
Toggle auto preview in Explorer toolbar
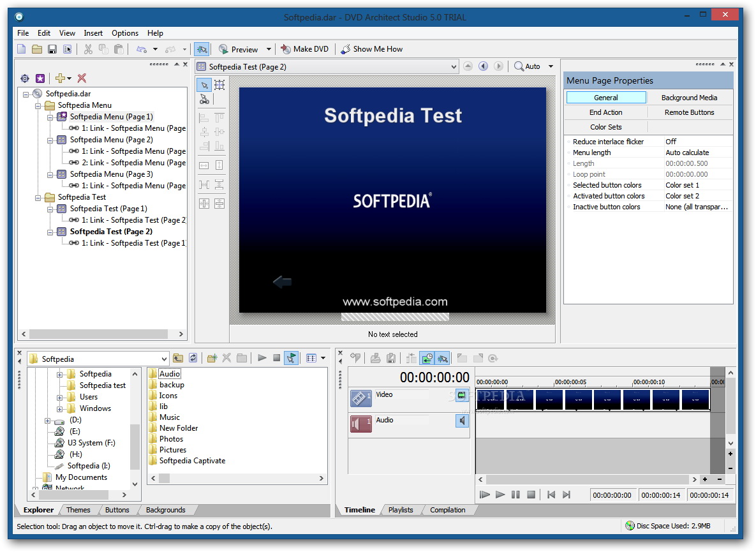pos(291,359)
